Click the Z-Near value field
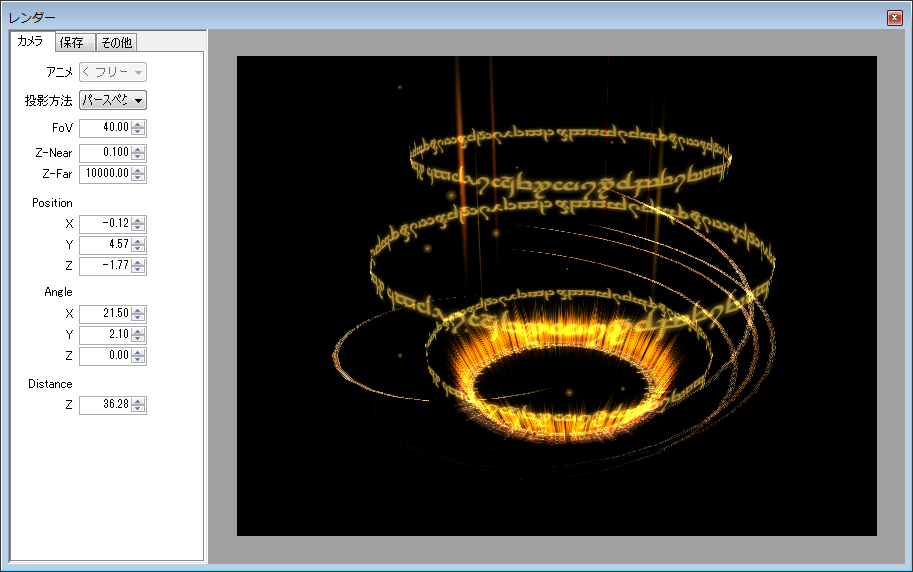The height and width of the screenshot is (572, 913). coord(105,153)
